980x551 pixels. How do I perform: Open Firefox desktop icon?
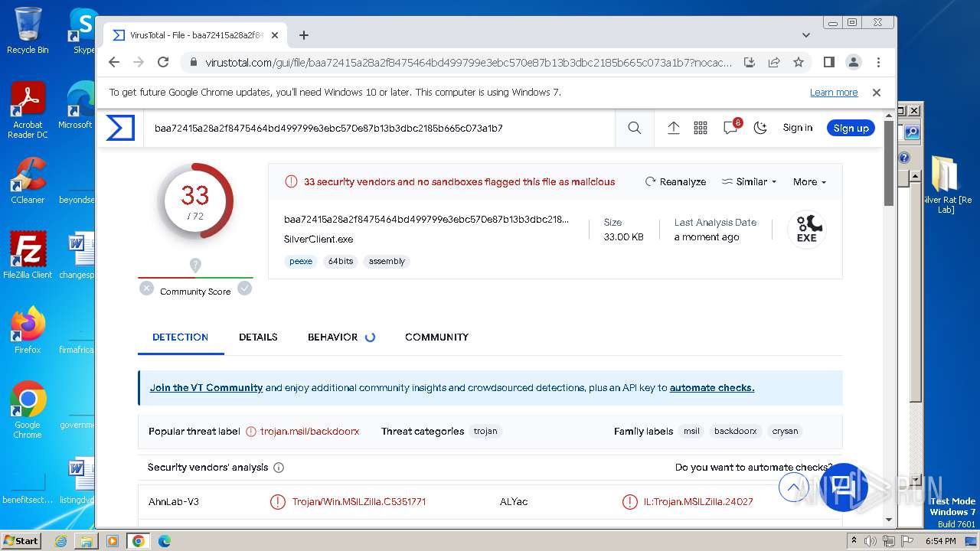point(28,331)
